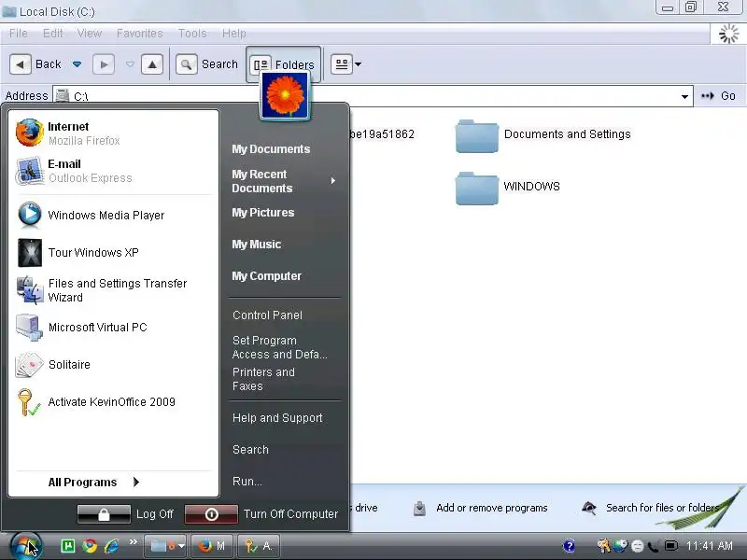Open Edit menu in Explorer window
Image resolution: width=747 pixels, height=560 pixels.
click(52, 34)
